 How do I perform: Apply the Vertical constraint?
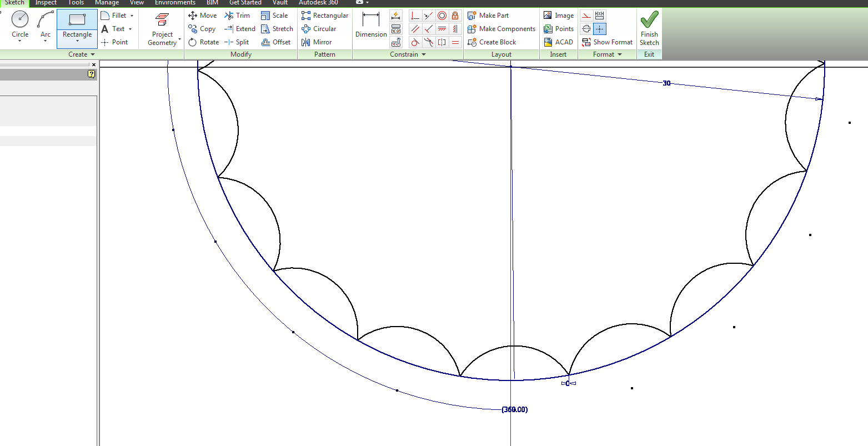coord(455,29)
